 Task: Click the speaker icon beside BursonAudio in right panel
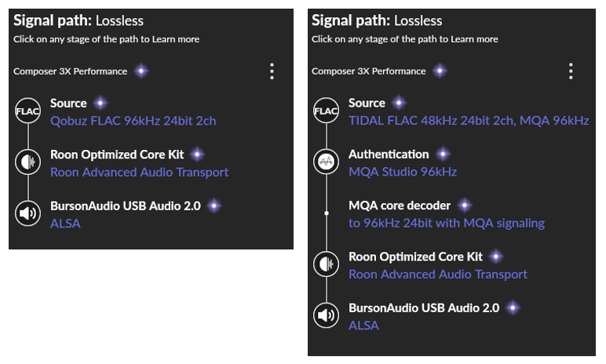coord(327,315)
